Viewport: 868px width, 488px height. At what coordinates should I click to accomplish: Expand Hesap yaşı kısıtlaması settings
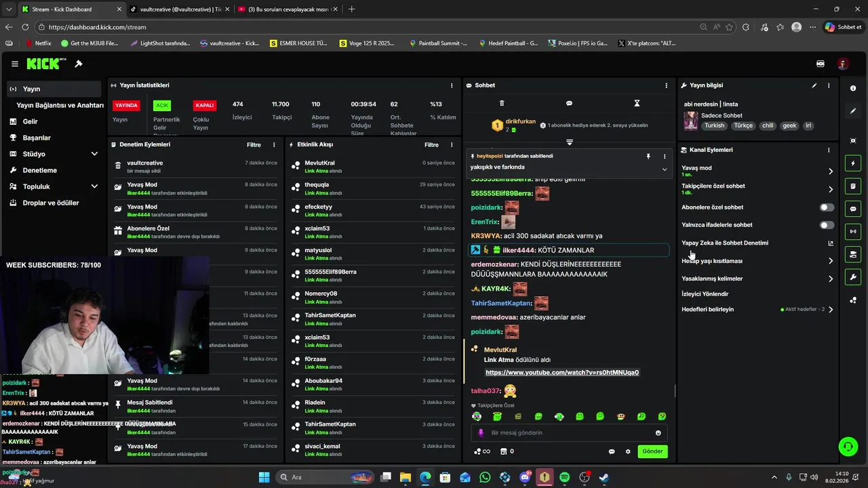(x=831, y=261)
